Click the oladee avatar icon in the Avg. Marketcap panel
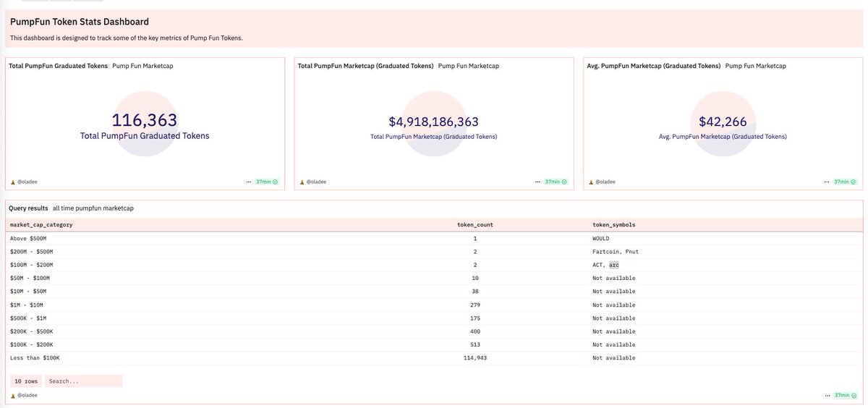Image resolution: width=868 pixels, height=408 pixels. (x=591, y=182)
